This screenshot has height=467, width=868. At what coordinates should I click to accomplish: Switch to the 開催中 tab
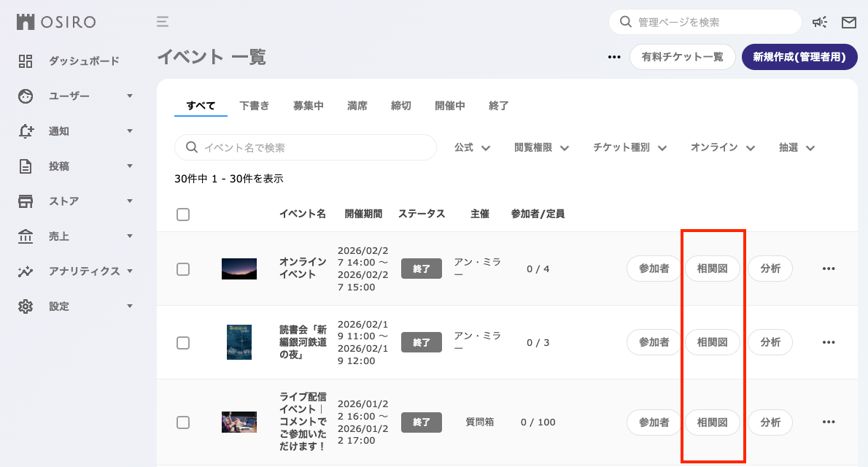pyautogui.click(x=449, y=105)
